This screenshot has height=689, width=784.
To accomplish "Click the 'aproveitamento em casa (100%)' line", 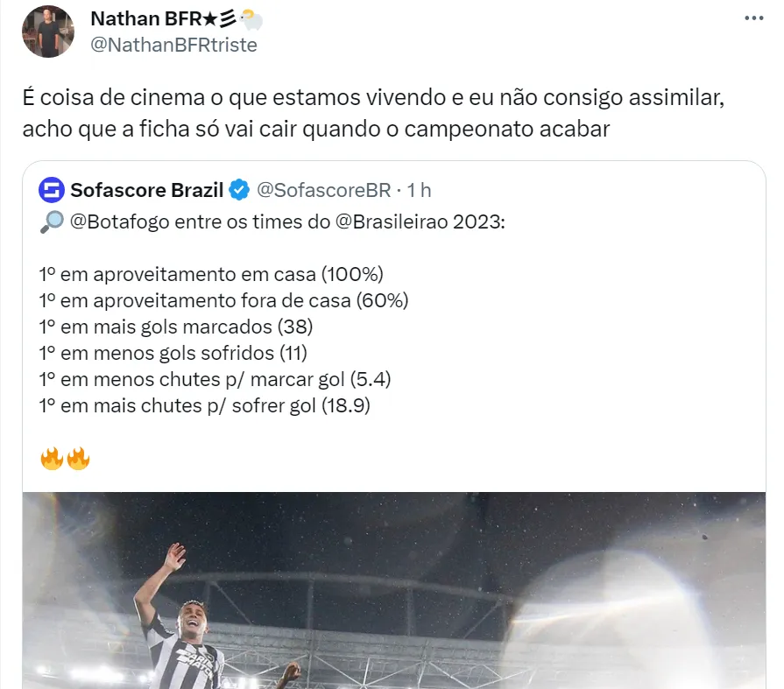I will coord(211,274).
